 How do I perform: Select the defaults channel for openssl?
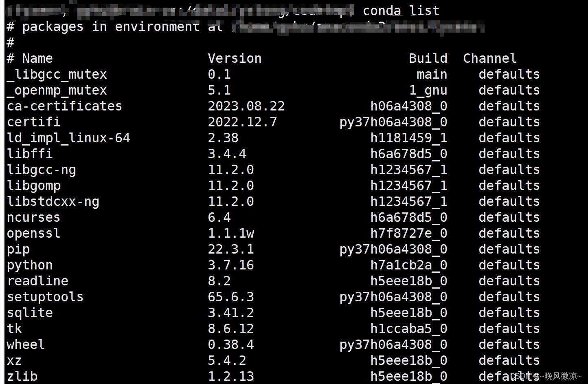point(509,233)
